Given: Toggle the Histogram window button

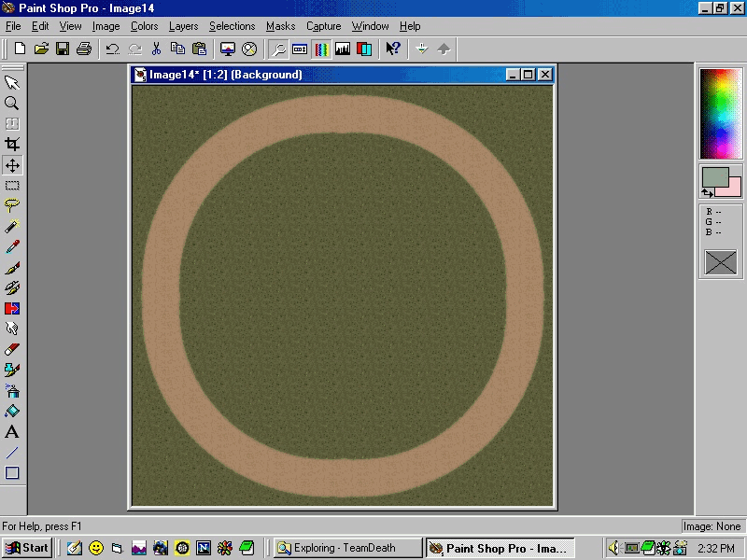Looking at the screenshot, I should pos(343,49).
